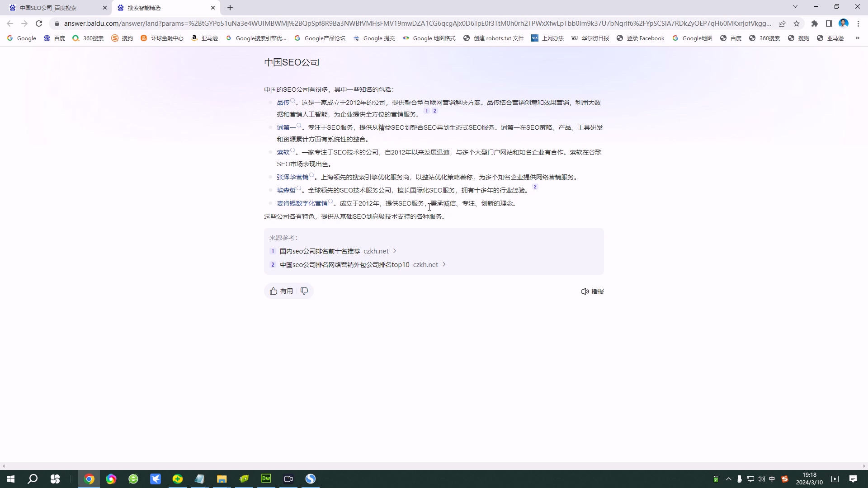This screenshot has width=868, height=488.
Task: Bookmark this page with the star icon
Action: tap(797, 23)
